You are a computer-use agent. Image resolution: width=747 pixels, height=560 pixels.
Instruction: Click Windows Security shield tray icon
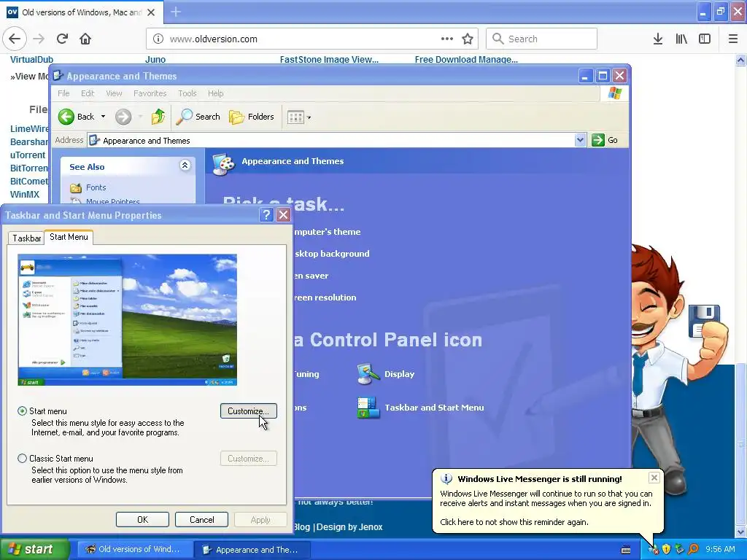tap(667, 550)
